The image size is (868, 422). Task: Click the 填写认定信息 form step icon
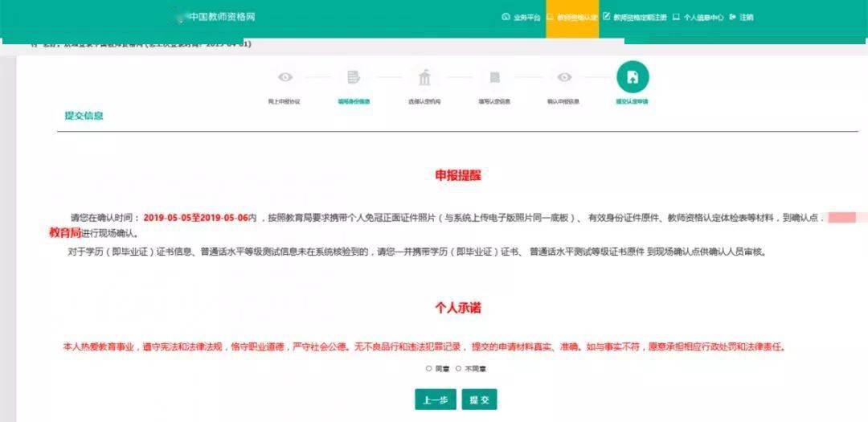(495, 77)
